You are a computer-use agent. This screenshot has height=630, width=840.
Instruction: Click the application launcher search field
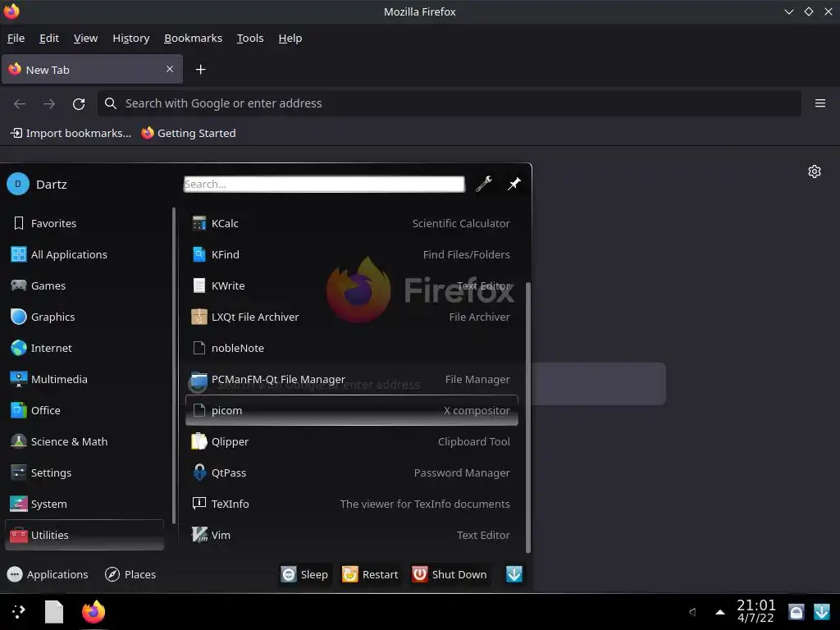tap(324, 184)
